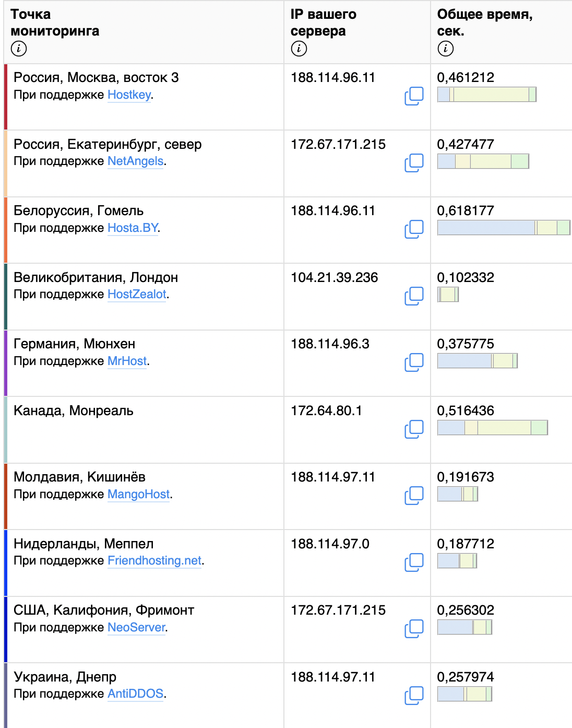Copy the Montreal IP 172.64.80.1
Screen dimensions: 572x728
pos(414,429)
